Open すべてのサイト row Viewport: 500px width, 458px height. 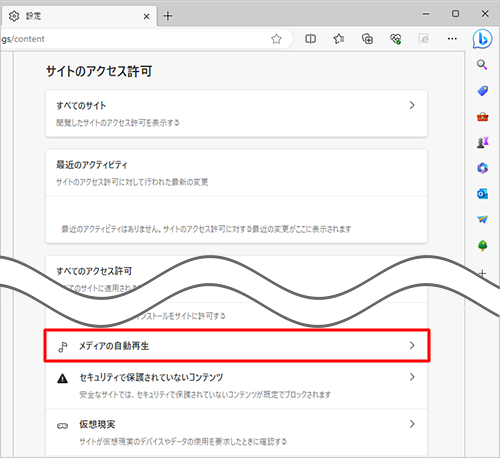(236, 113)
